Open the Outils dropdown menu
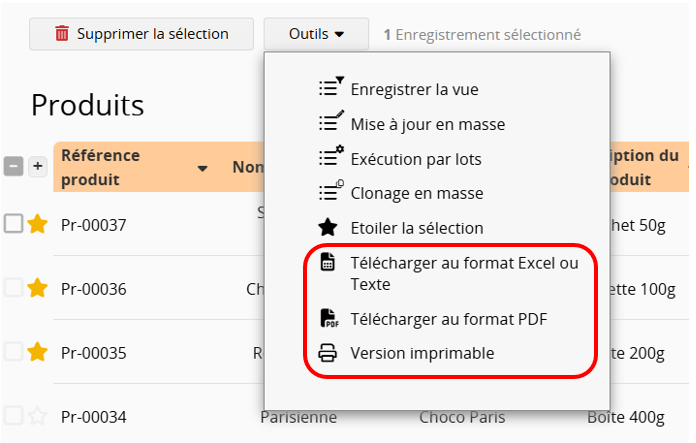Image resolution: width=696 pixels, height=443 pixels. (x=316, y=34)
